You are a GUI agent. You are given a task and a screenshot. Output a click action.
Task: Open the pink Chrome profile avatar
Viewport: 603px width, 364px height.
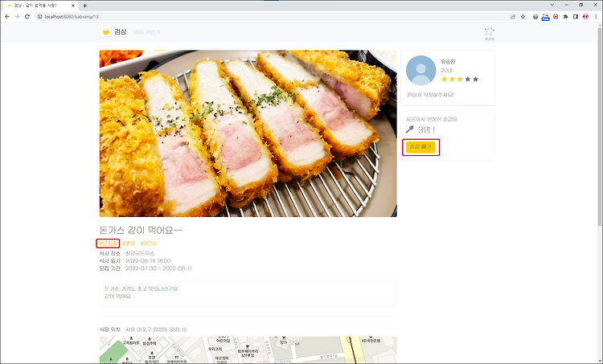585,17
